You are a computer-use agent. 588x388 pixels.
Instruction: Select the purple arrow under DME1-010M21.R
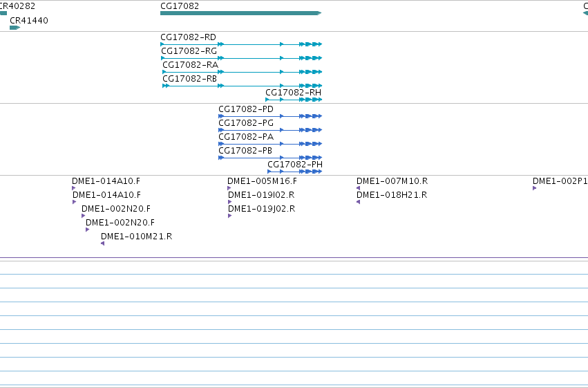[x=103, y=243]
